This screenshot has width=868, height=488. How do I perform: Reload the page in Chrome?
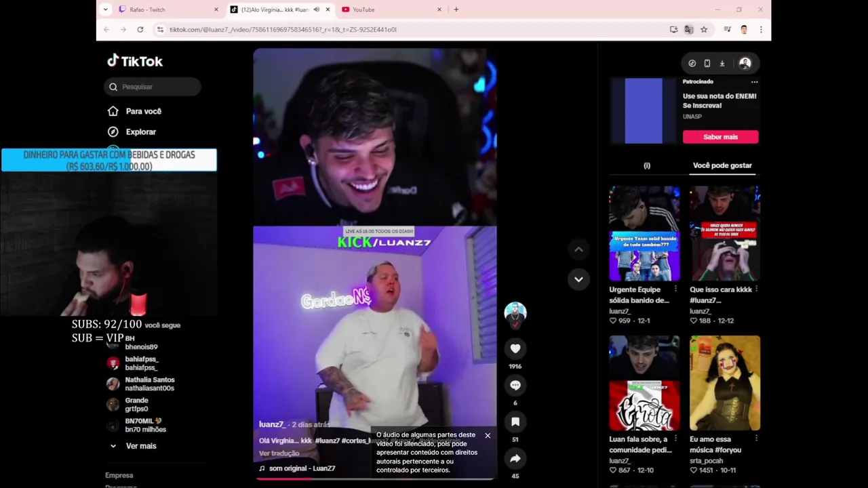click(140, 29)
